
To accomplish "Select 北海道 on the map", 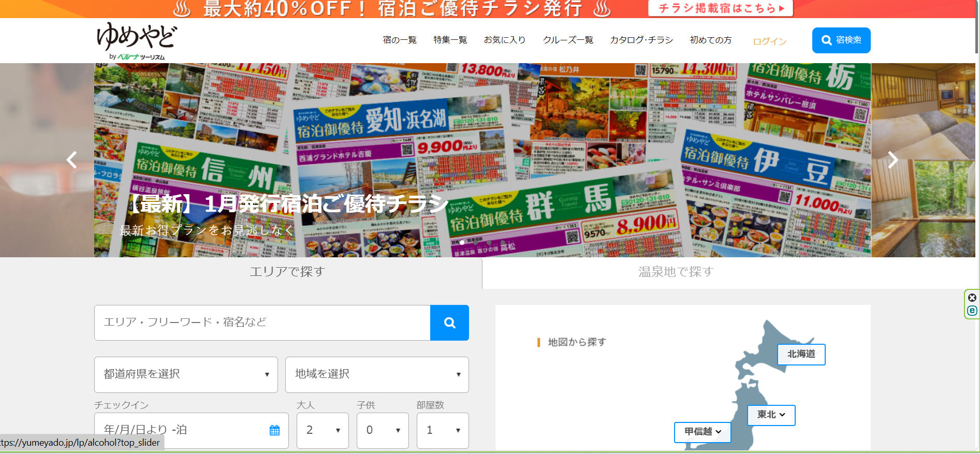I will pos(801,354).
